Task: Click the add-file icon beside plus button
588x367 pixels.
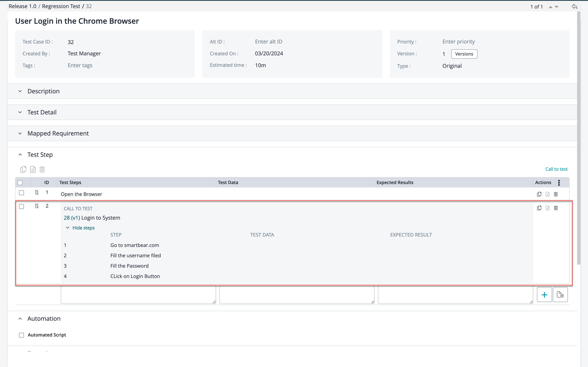Action: [560, 295]
